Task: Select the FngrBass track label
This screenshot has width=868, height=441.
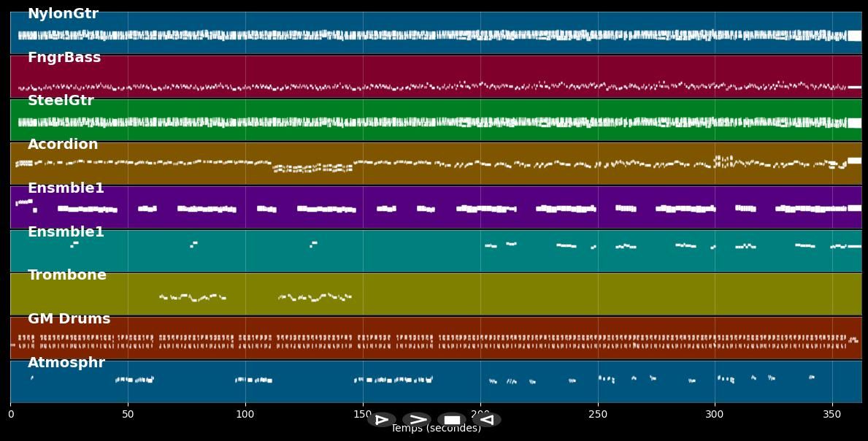Action: [x=64, y=58]
